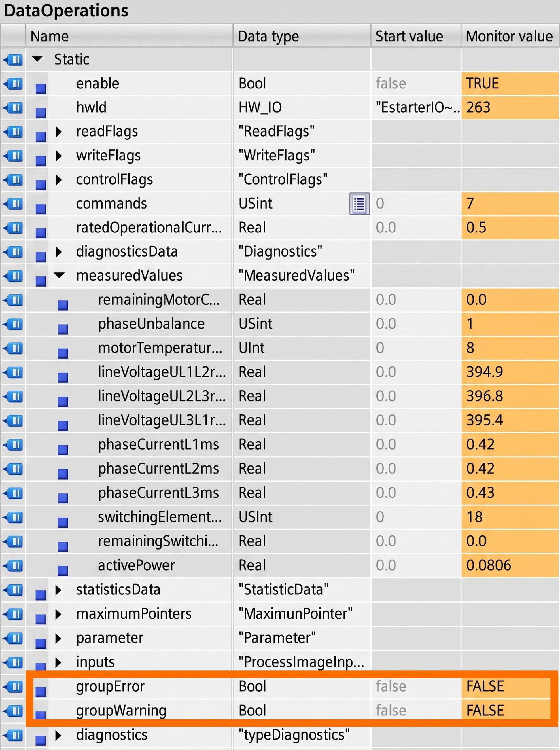The image size is (560, 750).
Task: Click the monitor icon of the hwId row
Action: tap(13, 107)
